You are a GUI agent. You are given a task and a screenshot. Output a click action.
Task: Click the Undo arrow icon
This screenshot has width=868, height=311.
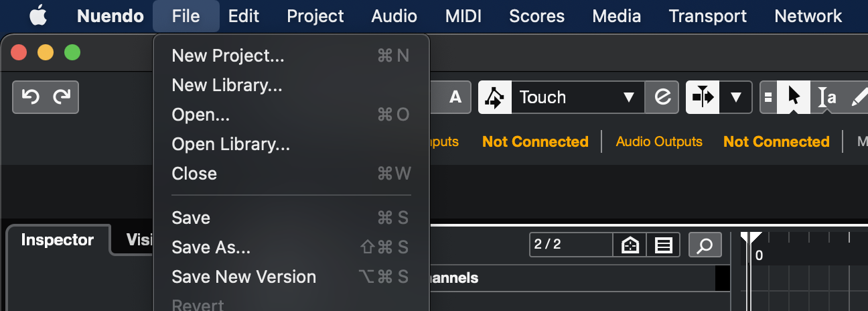click(30, 97)
